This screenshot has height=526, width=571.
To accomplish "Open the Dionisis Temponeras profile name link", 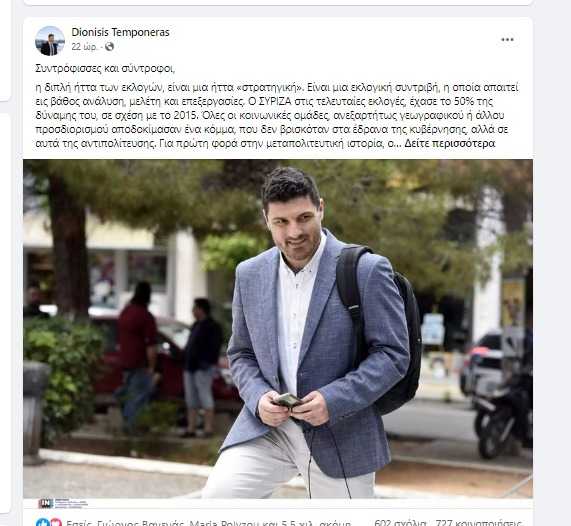I will point(121,32).
